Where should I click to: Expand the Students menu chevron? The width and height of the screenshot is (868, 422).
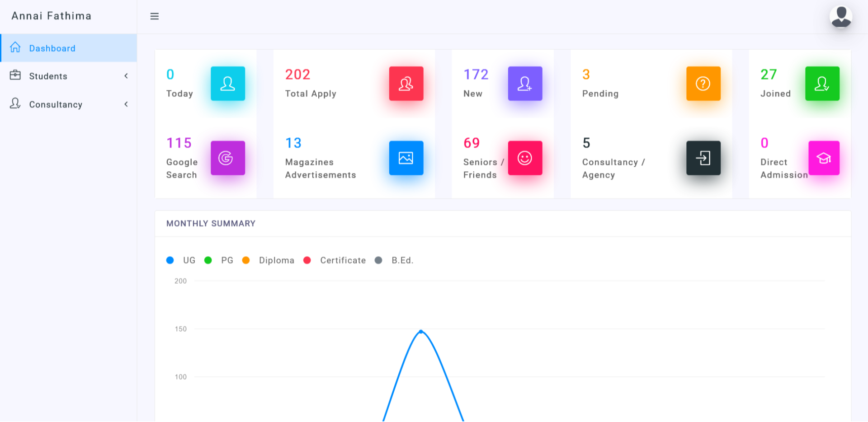[x=126, y=76]
